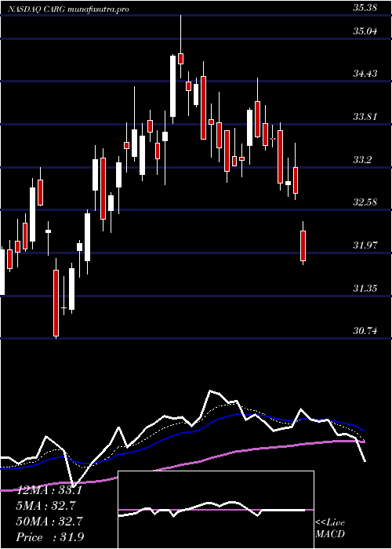
Task: Select the 35.38 price axis label
Action: 365,8
